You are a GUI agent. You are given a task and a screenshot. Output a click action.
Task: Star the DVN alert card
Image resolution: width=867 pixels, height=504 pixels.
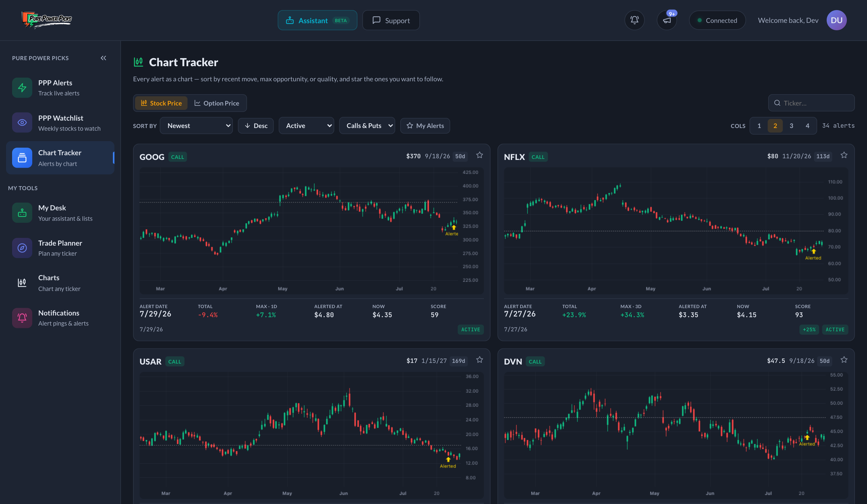pos(843,360)
